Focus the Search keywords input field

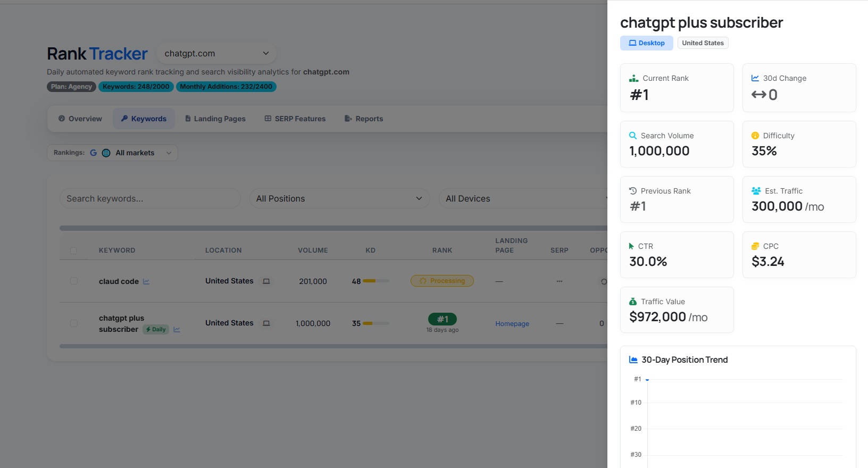(150, 198)
